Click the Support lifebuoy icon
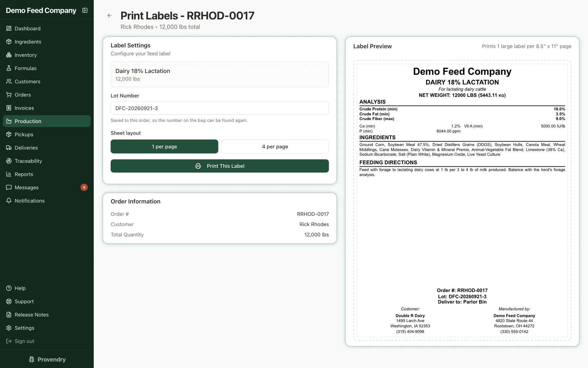This screenshot has width=588, height=368. (9, 301)
